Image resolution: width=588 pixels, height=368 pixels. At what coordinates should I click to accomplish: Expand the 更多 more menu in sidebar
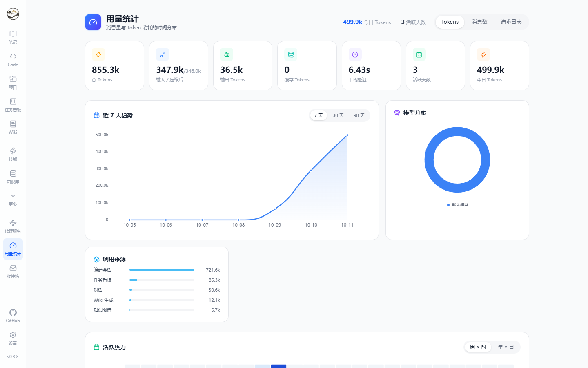pos(13,199)
